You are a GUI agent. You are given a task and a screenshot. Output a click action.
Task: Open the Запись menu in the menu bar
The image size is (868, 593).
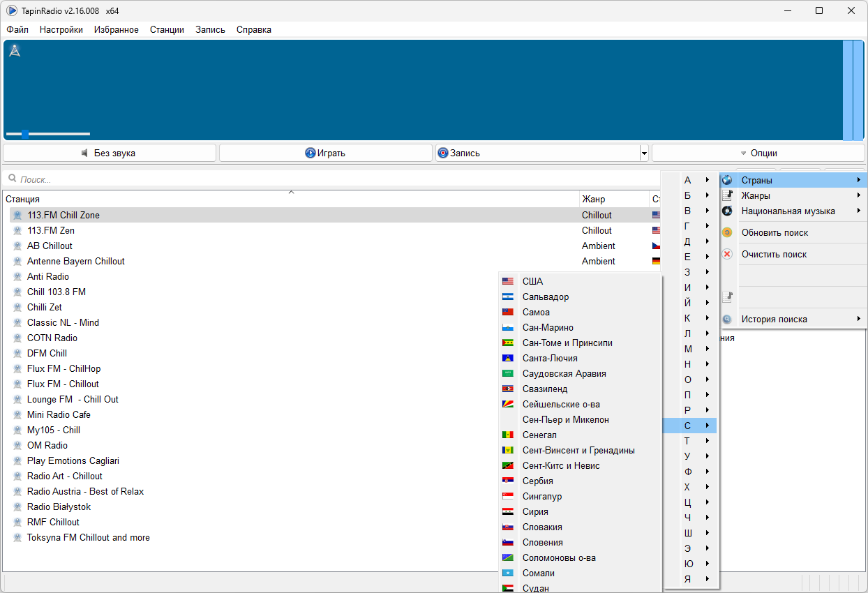pyautogui.click(x=210, y=29)
